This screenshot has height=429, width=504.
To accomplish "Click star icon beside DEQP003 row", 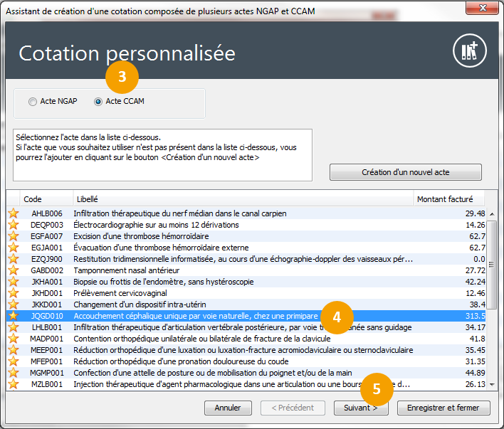I will pos(12,225).
